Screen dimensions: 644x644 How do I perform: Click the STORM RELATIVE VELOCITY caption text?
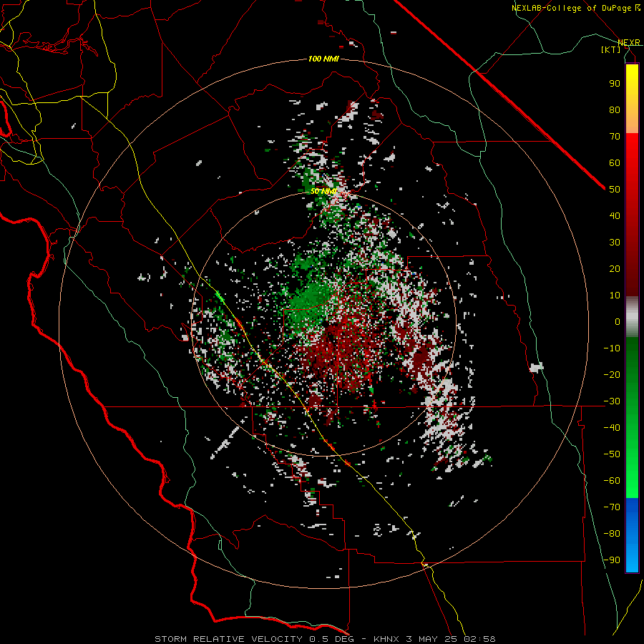click(x=228, y=639)
